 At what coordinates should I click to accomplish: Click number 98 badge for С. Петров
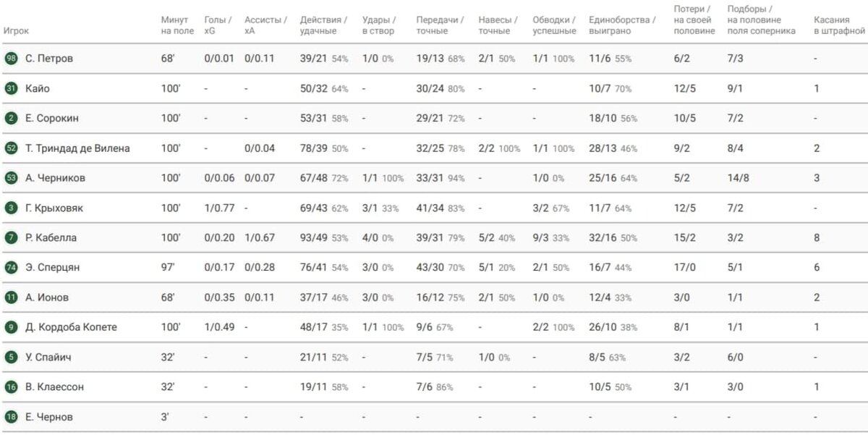[x=11, y=59]
